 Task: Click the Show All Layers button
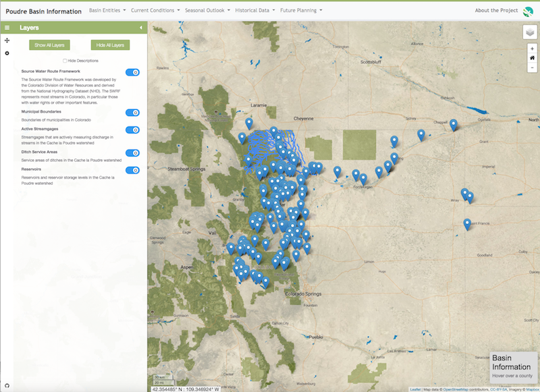tap(49, 45)
